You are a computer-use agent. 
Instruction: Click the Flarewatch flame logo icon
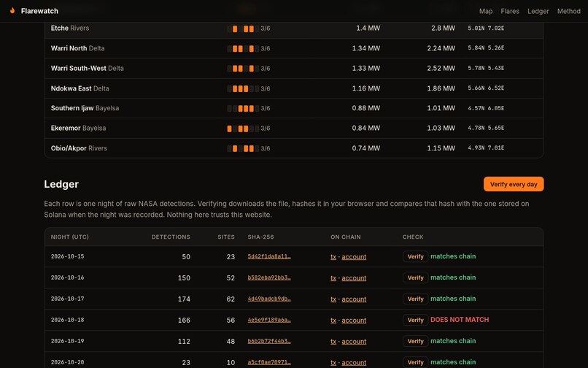point(12,10)
